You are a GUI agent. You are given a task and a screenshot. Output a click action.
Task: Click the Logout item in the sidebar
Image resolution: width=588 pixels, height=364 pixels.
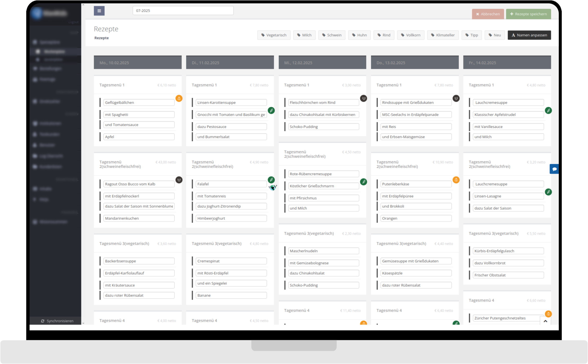point(73,22)
